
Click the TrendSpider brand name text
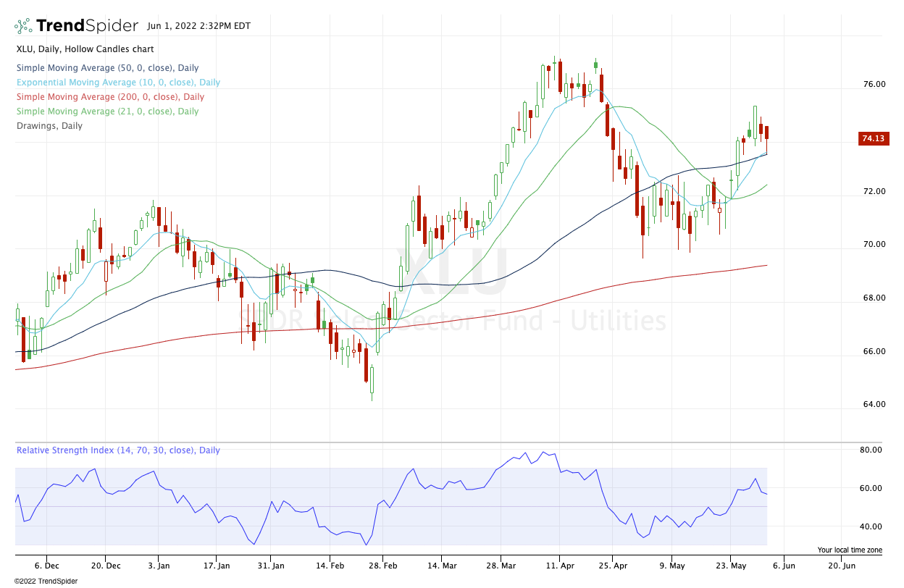[87, 26]
